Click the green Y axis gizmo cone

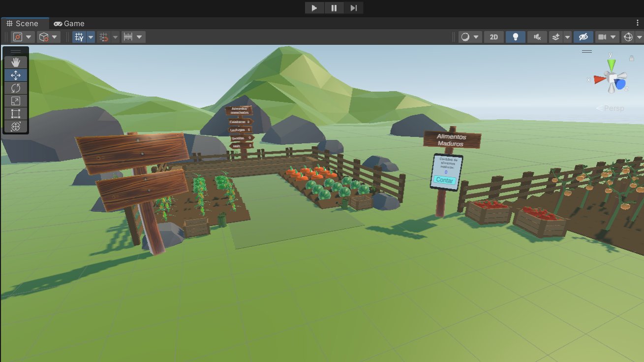tap(611, 65)
